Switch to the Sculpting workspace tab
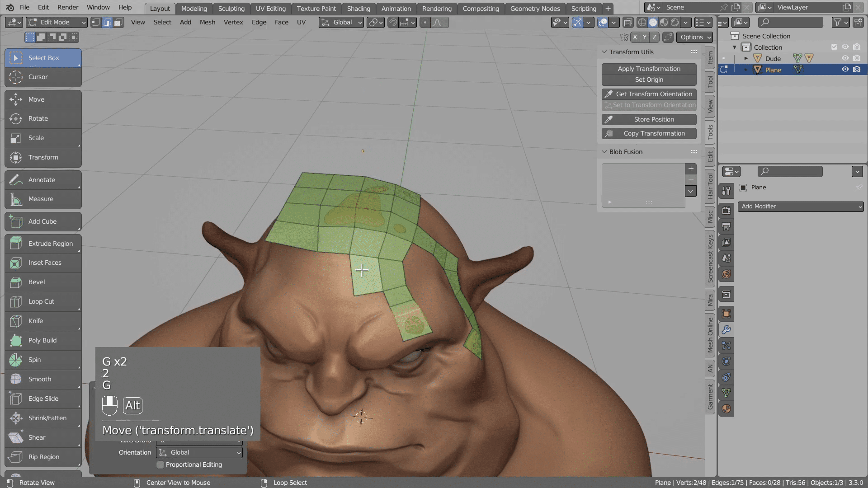The image size is (868, 488). 231,9
